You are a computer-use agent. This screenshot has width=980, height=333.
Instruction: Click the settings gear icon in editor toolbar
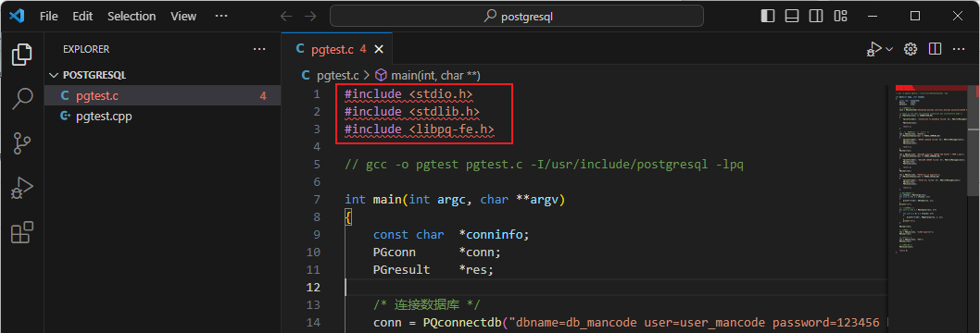pos(911,49)
